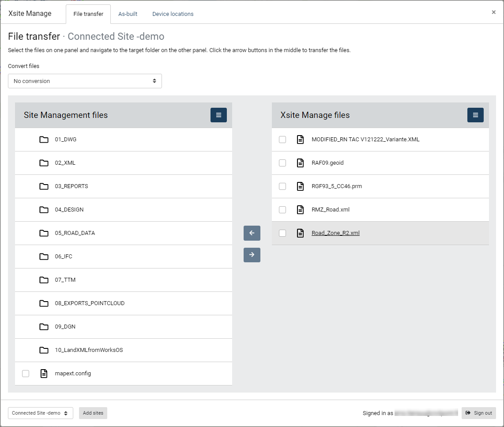The height and width of the screenshot is (427, 504).
Task: Tick the mapext.config checkbox
Action: click(26, 374)
